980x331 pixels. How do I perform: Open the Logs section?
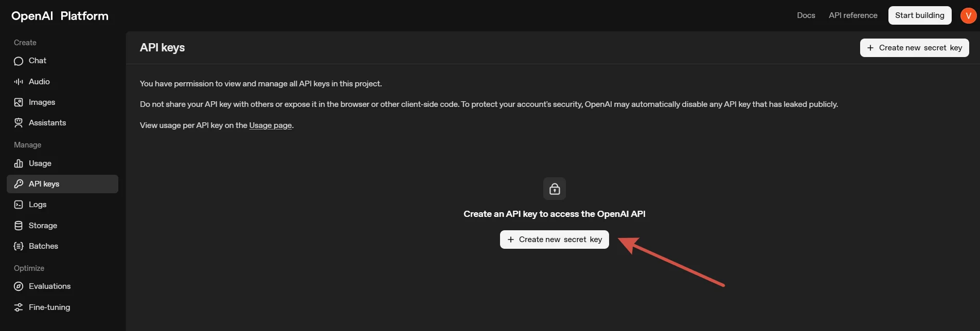point(62,205)
